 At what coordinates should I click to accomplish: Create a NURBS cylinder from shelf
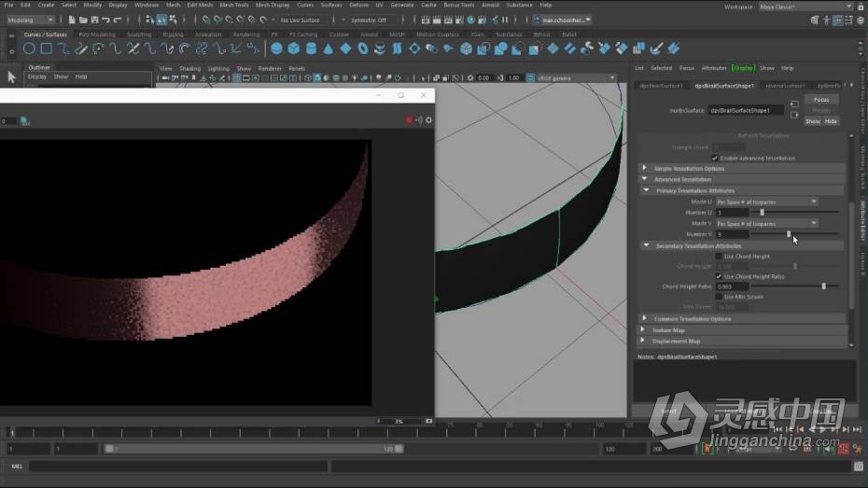(x=311, y=49)
